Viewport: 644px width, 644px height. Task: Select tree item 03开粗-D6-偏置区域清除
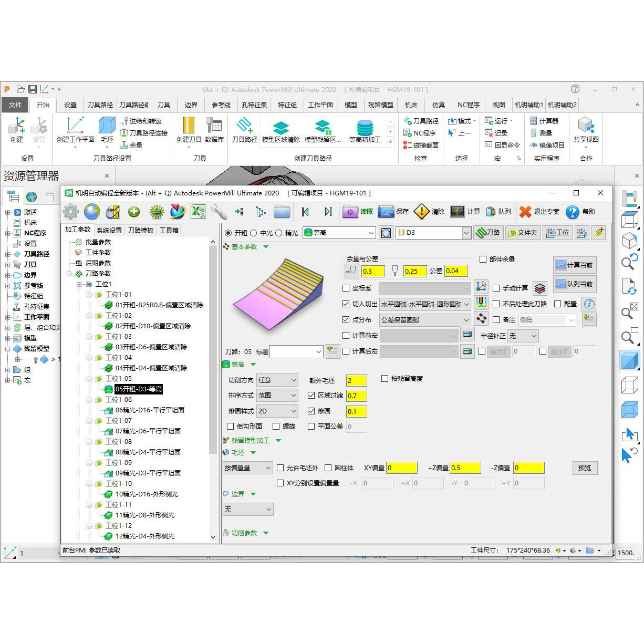(x=151, y=347)
